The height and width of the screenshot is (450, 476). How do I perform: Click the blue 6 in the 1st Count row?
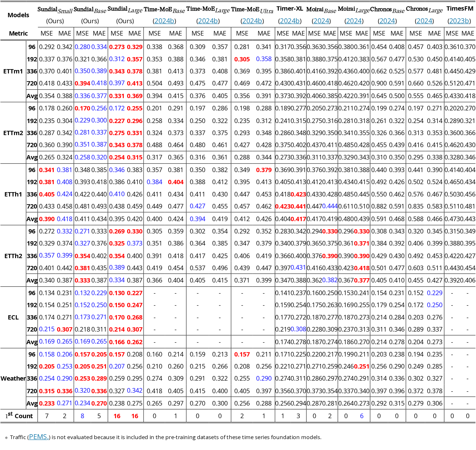click(x=362, y=416)
